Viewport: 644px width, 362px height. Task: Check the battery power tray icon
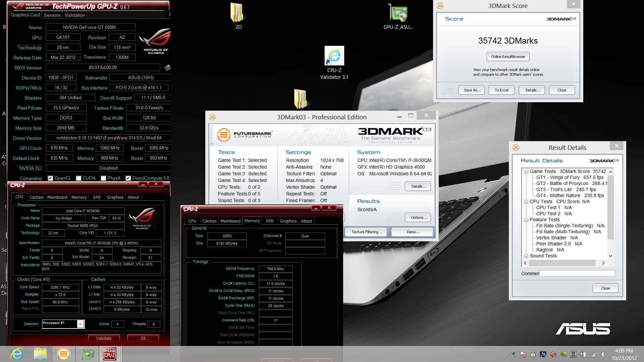[584, 354]
